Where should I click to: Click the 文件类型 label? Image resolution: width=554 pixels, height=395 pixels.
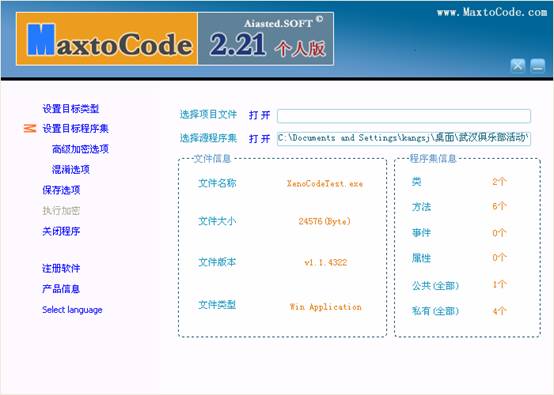pos(217,304)
